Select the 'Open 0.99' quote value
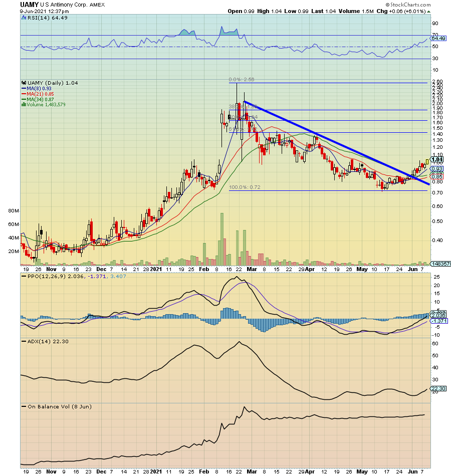 pos(241,11)
